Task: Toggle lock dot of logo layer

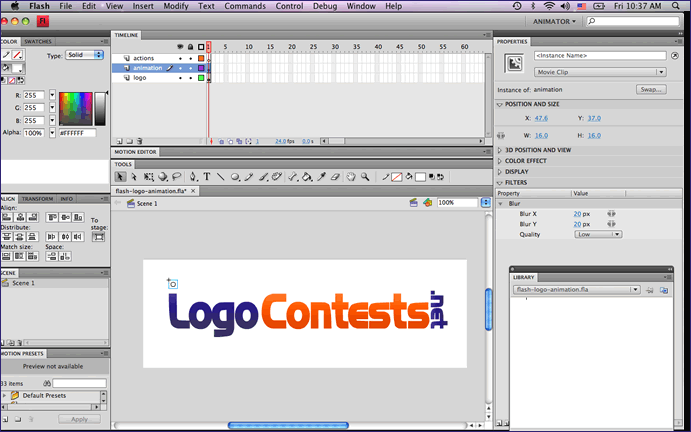Action: (x=191, y=78)
